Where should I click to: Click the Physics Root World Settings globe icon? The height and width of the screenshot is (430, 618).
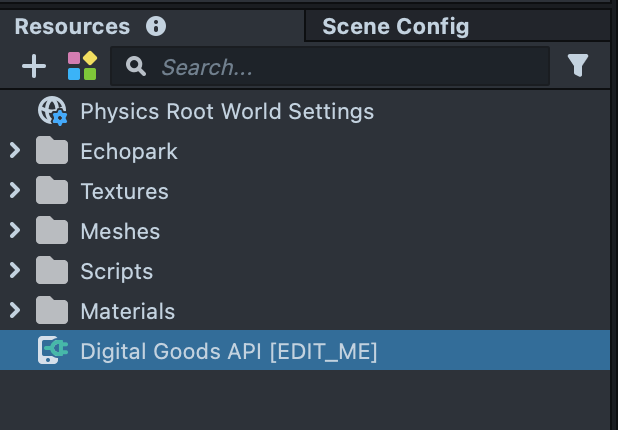point(52,111)
